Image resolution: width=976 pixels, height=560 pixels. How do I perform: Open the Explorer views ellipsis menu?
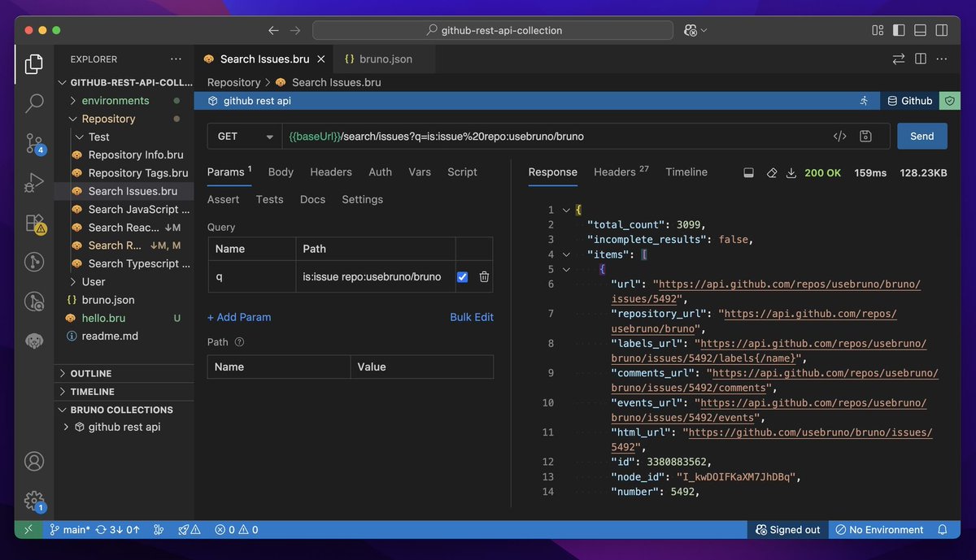176,59
